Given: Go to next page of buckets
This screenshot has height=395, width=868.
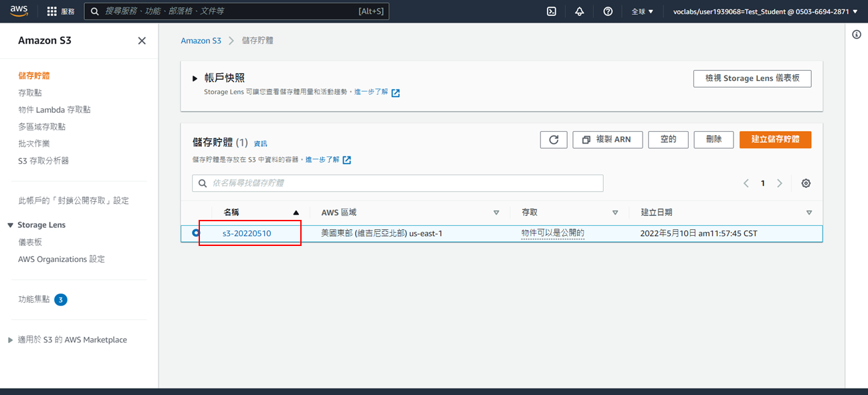Looking at the screenshot, I should coord(779,183).
